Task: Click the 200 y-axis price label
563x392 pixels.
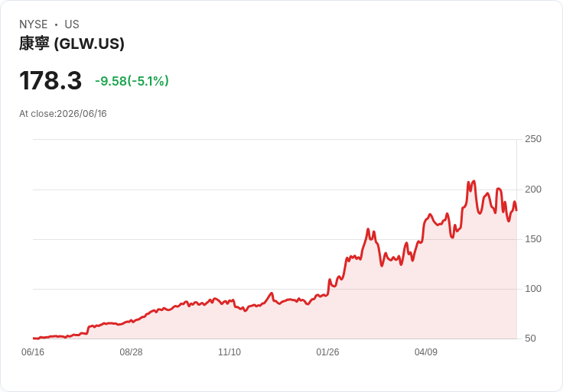Action: 533,190
